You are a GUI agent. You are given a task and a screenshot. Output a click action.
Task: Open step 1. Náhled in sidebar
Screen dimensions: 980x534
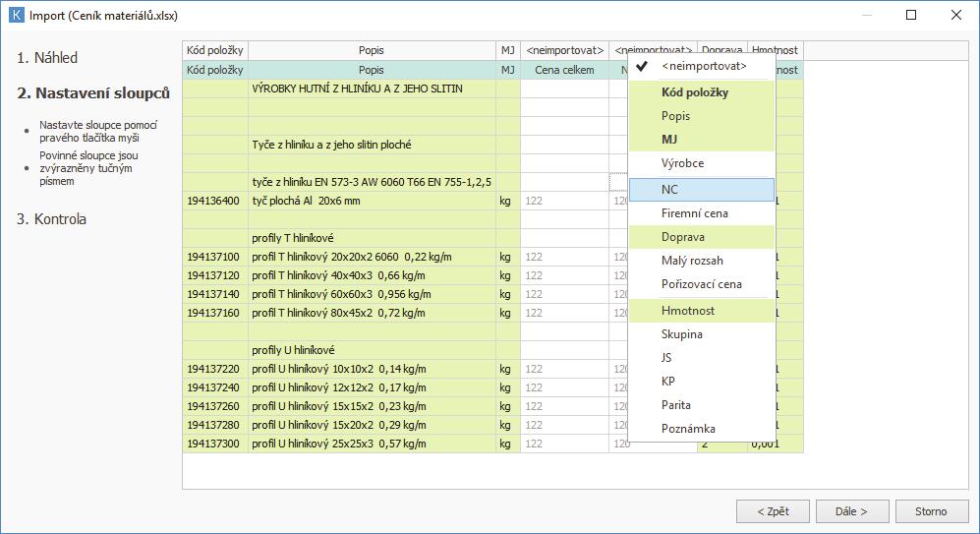pos(47,57)
